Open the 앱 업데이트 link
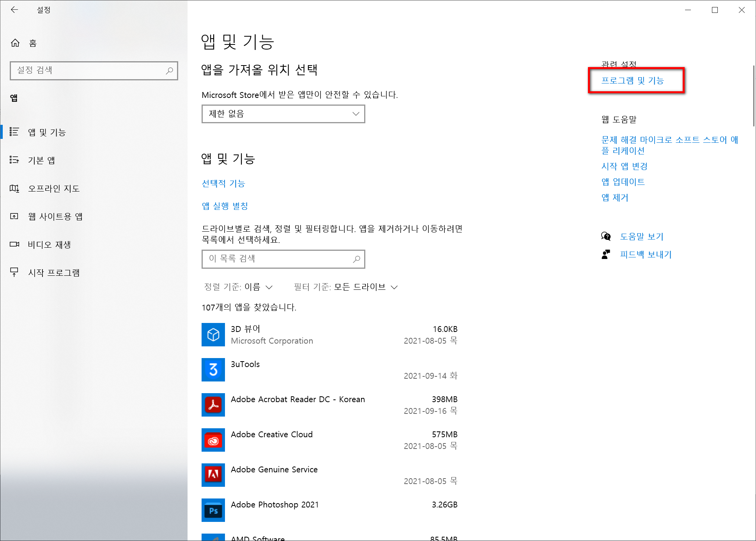This screenshot has width=756, height=541. [623, 182]
